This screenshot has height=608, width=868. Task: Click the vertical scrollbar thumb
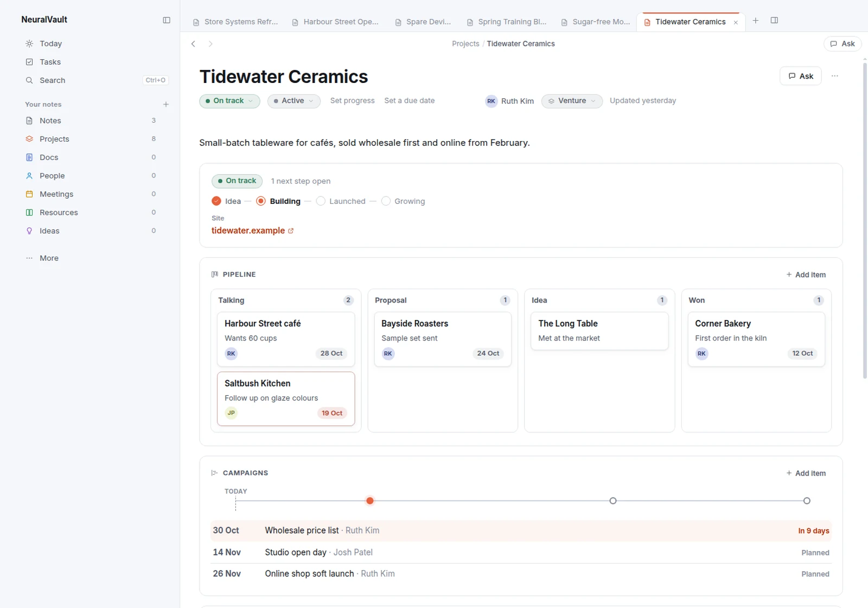pos(865,221)
